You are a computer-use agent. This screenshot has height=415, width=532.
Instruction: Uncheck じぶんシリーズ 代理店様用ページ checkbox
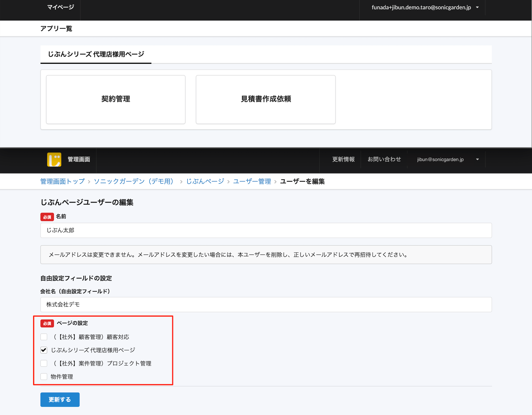[x=44, y=350]
